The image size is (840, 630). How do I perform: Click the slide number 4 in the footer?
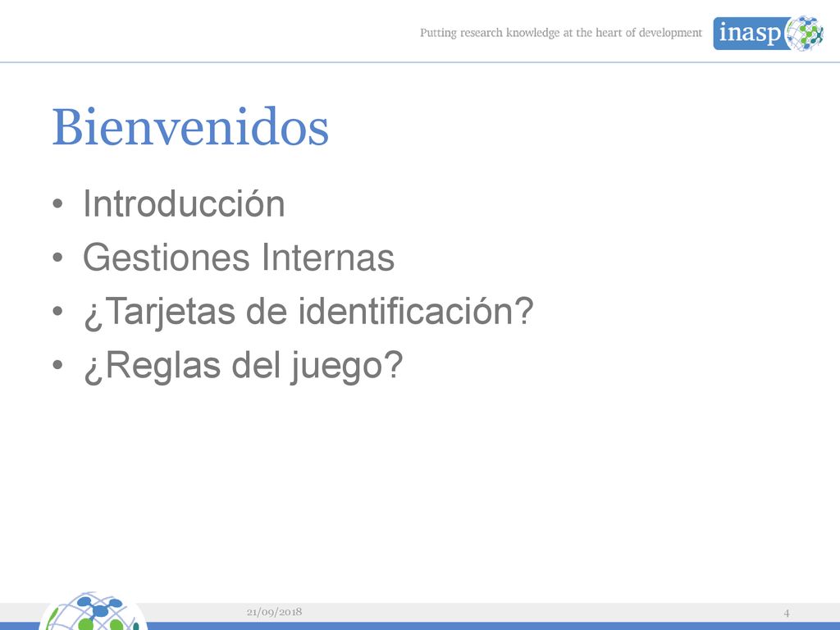787,613
